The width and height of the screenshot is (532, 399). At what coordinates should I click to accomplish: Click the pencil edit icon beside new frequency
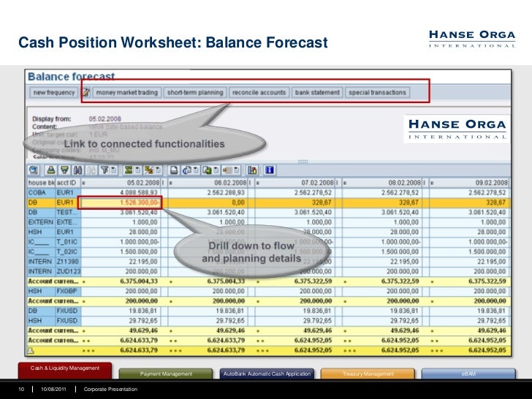coord(85,92)
